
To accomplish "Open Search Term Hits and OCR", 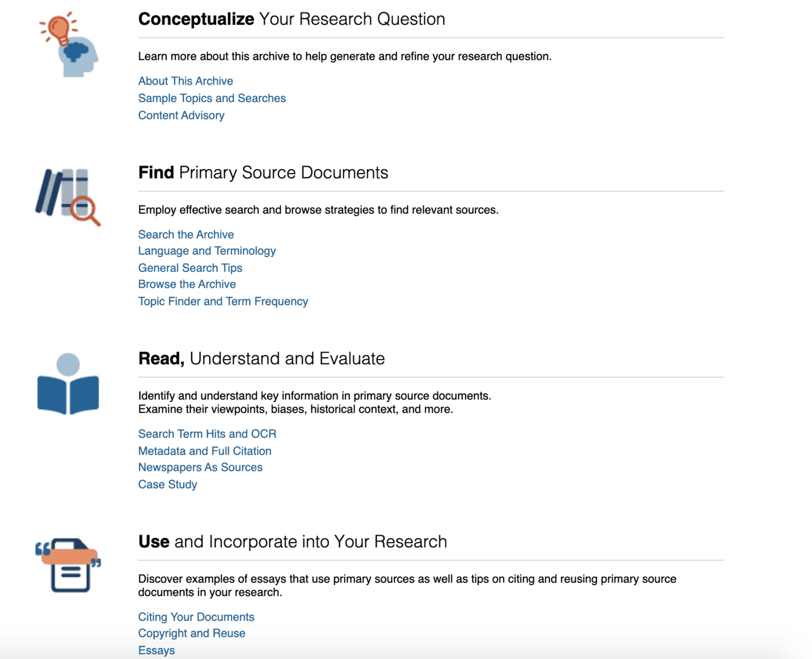I will [207, 434].
